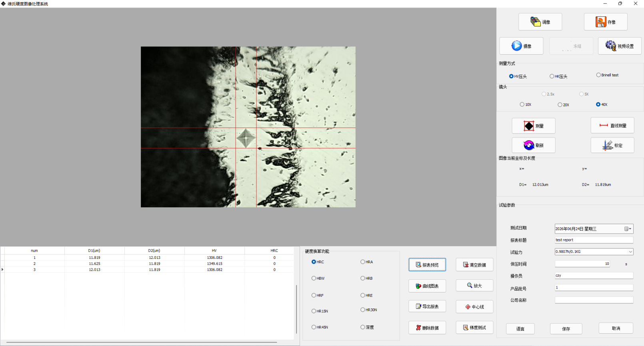Open 视频设置 video settings

click(620, 46)
